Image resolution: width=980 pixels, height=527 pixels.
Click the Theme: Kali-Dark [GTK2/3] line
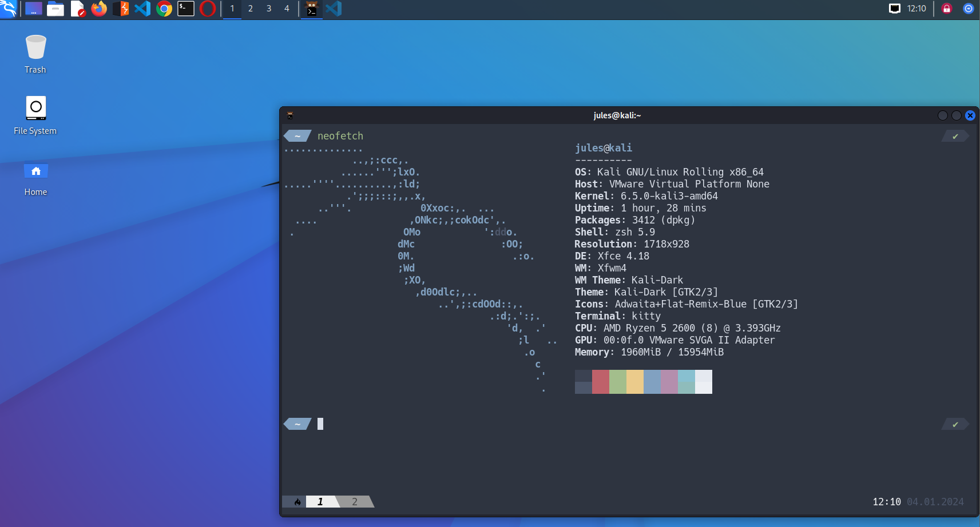(x=646, y=292)
